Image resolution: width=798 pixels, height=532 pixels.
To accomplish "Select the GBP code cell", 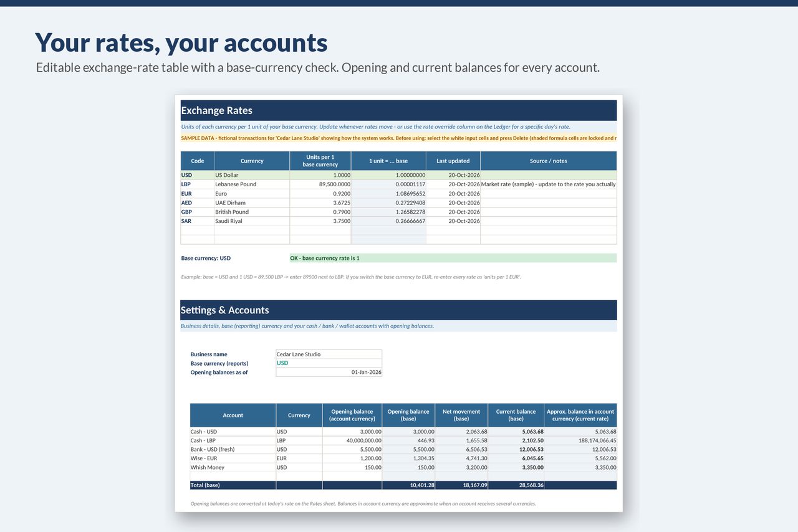I will [x=198, y=212].
